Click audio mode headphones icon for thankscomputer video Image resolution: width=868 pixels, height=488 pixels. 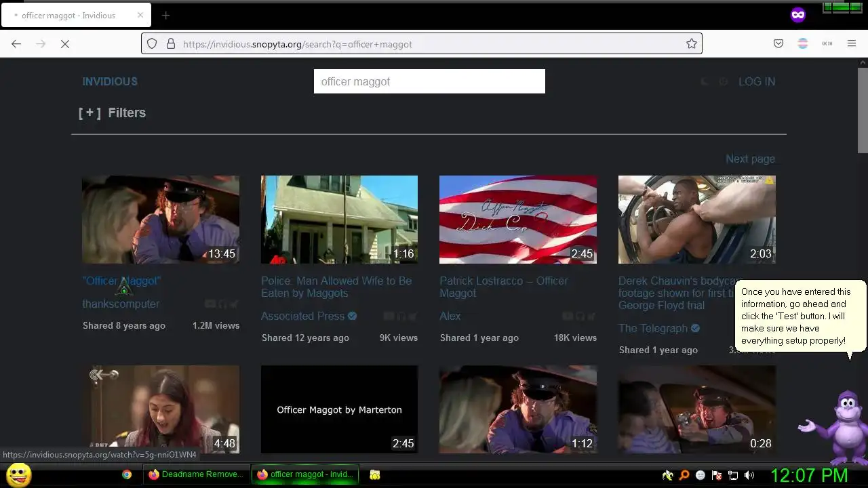(222, 304)
